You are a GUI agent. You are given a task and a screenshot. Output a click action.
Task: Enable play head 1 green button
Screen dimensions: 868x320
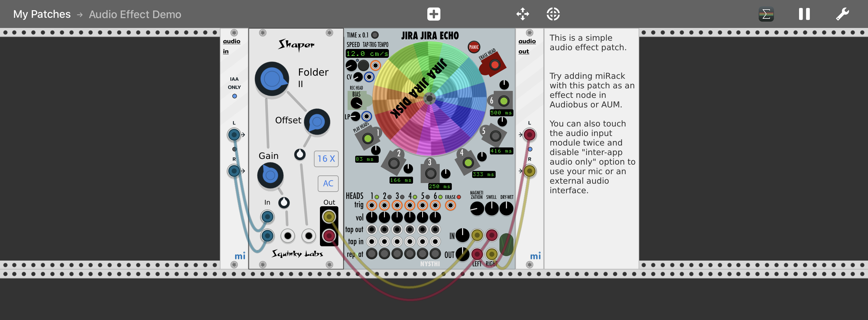pos(368,138)
